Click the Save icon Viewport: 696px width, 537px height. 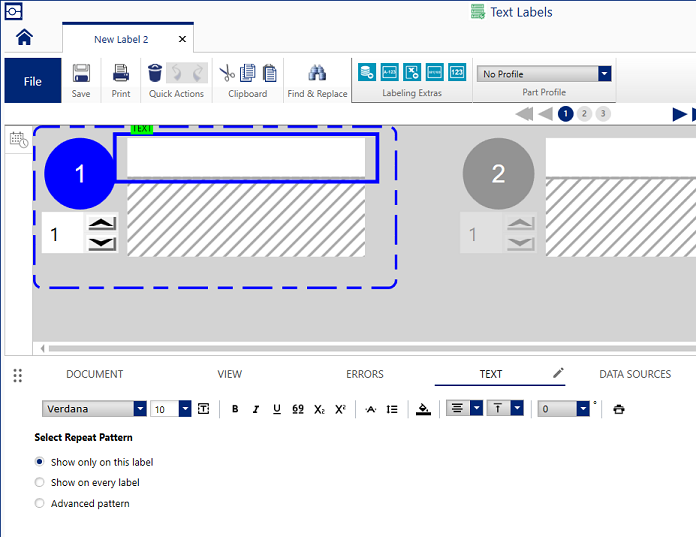click(x=81, y=74)
